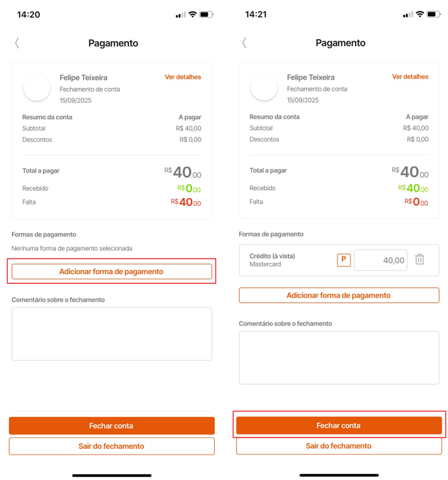Tap battery icon in left status bar
This screenshot has height=480, width=448.
(206, 14)
